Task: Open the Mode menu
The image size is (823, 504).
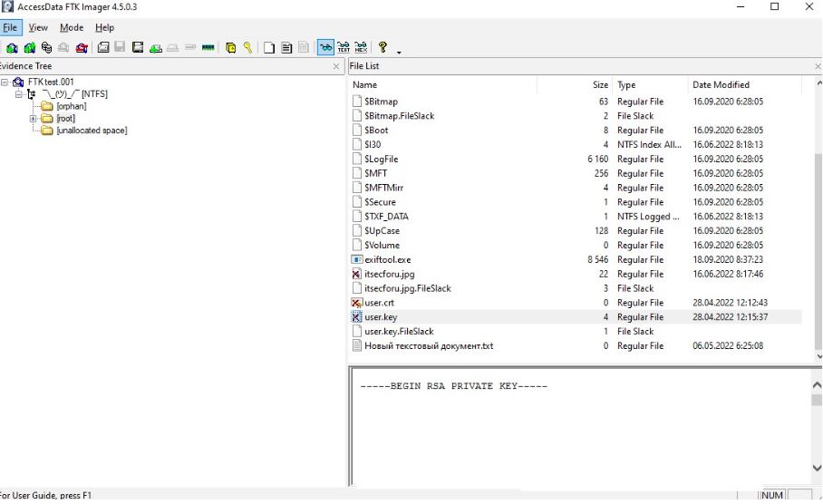Action: (x=72, y=27)
